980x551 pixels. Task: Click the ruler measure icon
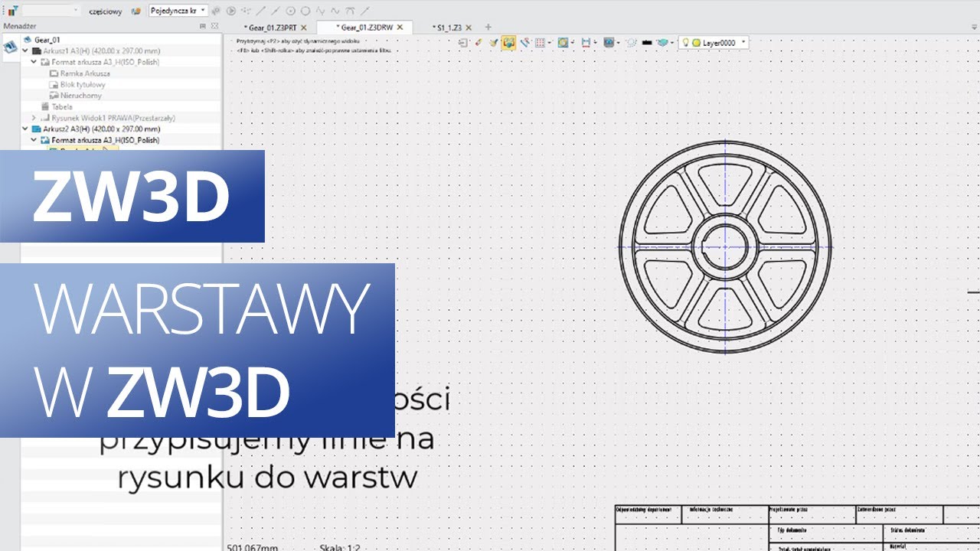coord(525,42)
